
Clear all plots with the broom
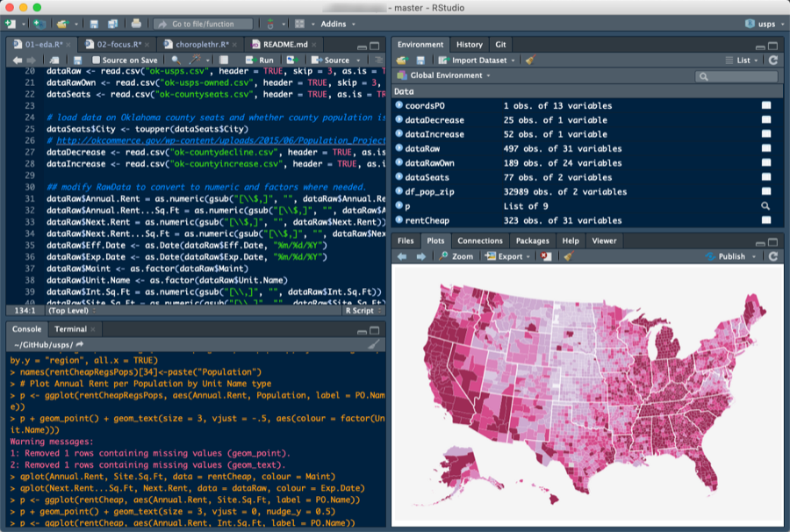tap(569, 256)
